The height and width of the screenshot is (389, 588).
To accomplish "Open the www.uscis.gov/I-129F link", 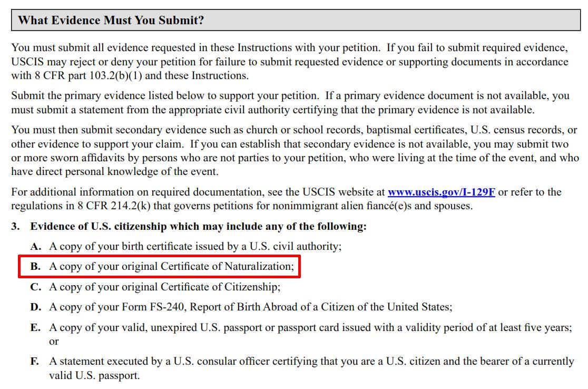I will click(441, 192).
